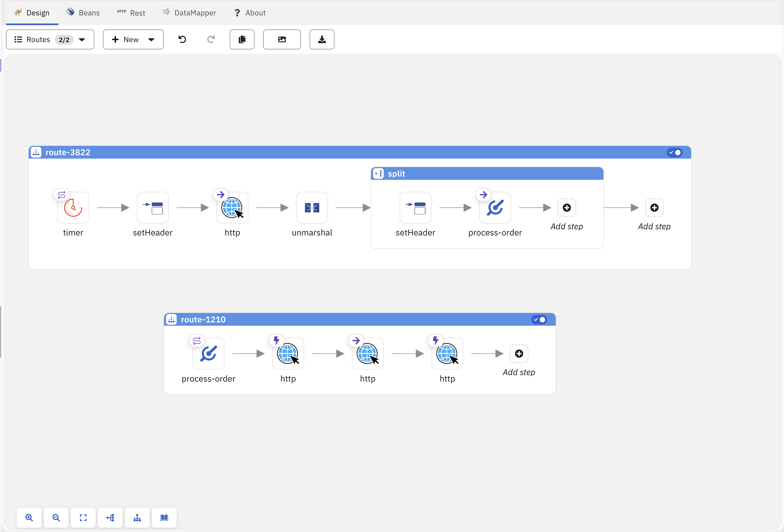Click Add step after the split container
The image size is (784, 532).
pyautogui.click(x=654, y=208)
